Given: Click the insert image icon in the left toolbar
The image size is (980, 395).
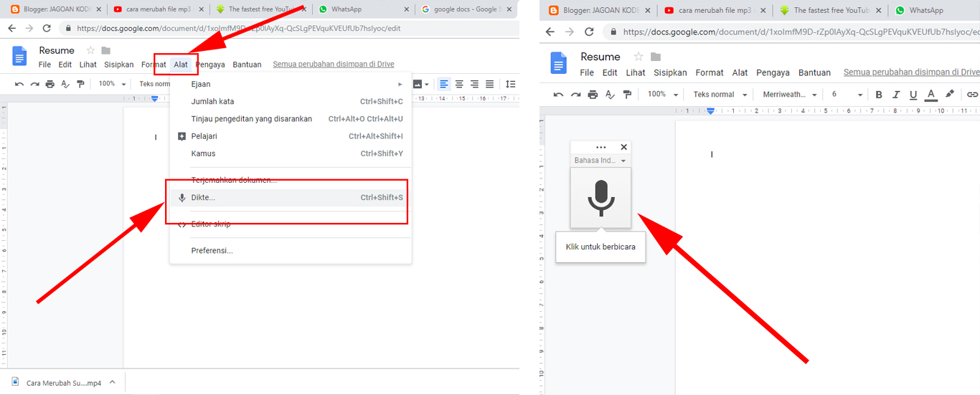Looking at the screenshot, I should click(x=418, y=84).
